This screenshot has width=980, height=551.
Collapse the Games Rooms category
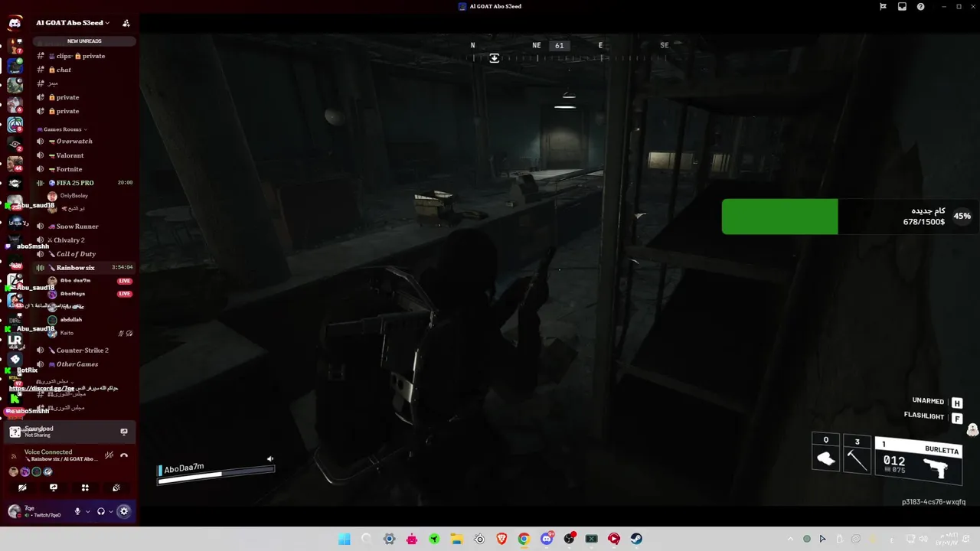pos(63,129)
